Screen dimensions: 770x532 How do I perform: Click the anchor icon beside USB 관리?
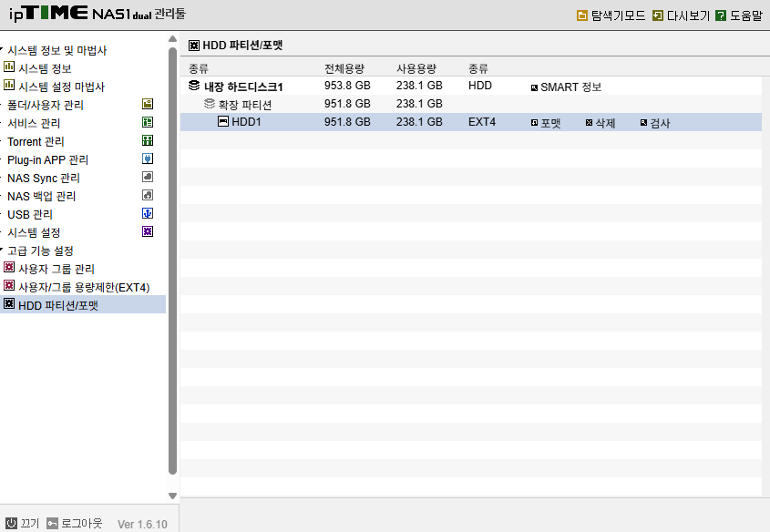point(148,213)
